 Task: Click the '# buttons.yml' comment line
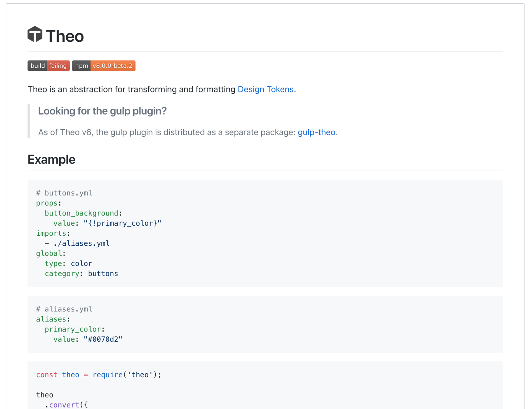pyautogui.click(x=64, y=193)
